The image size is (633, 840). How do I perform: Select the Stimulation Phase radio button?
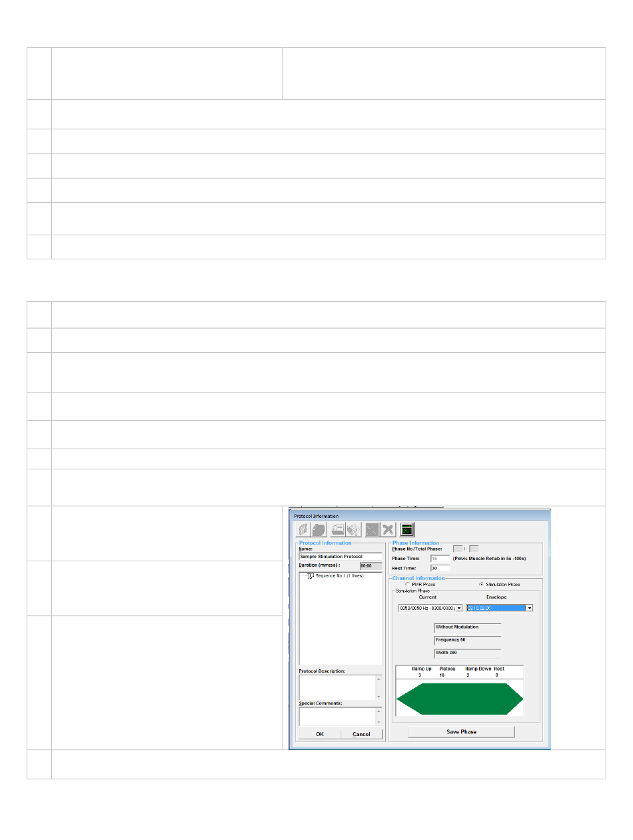[x=482, y=584]
